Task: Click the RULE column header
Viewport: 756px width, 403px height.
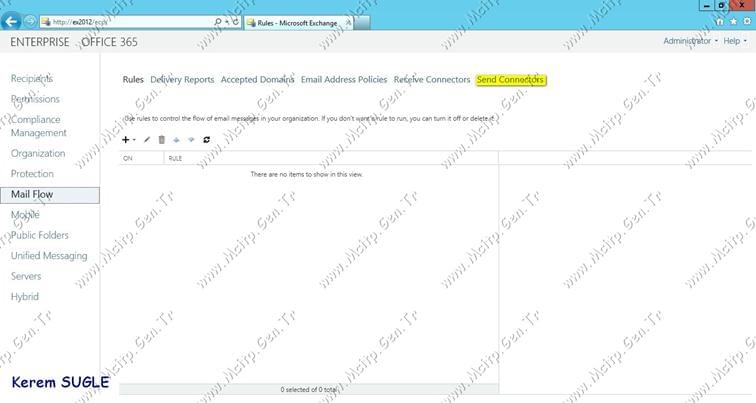Action: (x=331, y=158)
